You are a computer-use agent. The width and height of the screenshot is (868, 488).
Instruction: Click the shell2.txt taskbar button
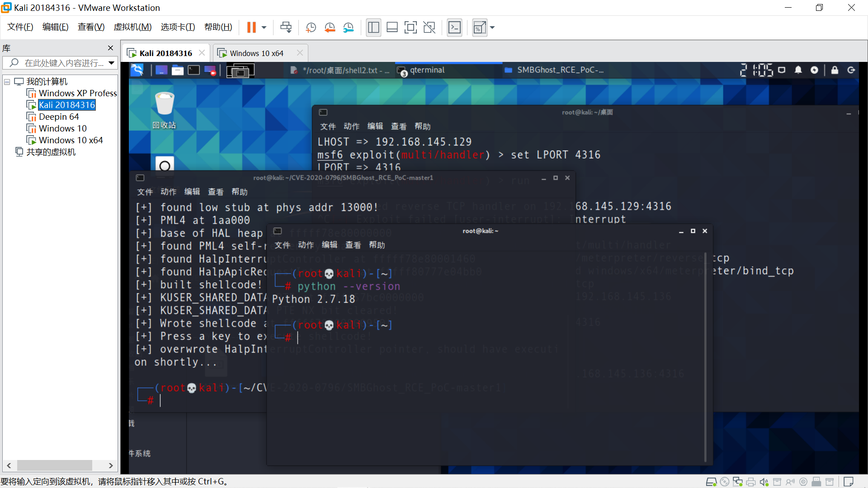(x=340, y=70)
